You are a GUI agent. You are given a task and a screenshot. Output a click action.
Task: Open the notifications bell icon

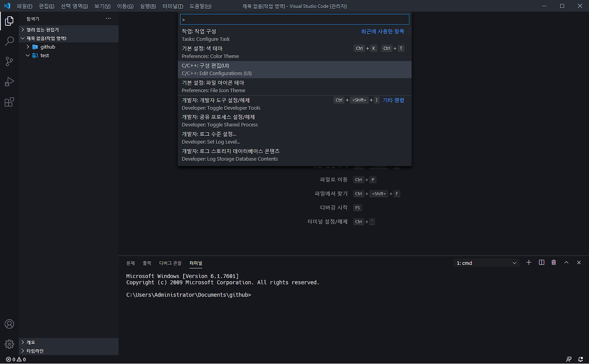[581, 359]
